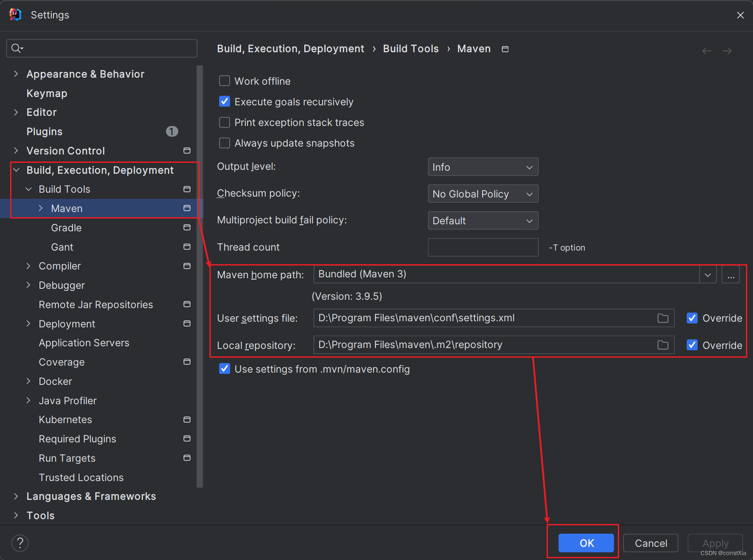753x560 pixels.
Task: Expand the Maven home path dropdown arrow
Action: pos(708,275)
